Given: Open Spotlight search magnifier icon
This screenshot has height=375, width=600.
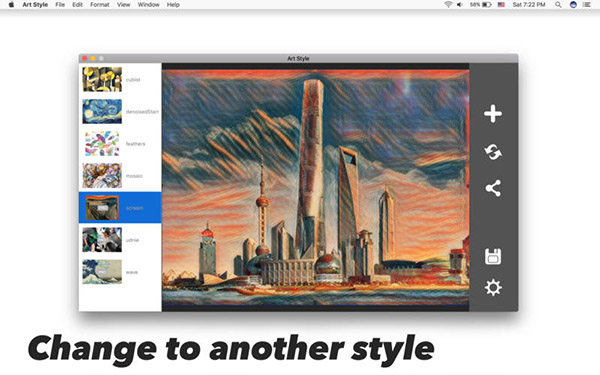Looking at the screenshot, I should coord(558,5).
